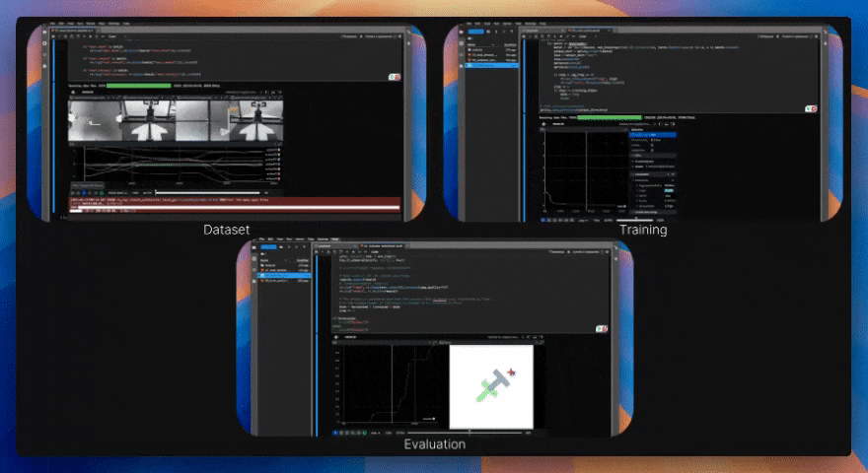Sort by Name column in Training file browser
This screenshot has width=868, height=473.
pos(479,44)
